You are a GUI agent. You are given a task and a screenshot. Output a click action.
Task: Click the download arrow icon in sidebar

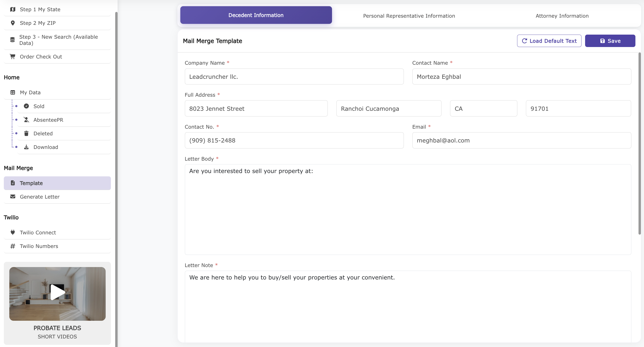tap(26, 147)
